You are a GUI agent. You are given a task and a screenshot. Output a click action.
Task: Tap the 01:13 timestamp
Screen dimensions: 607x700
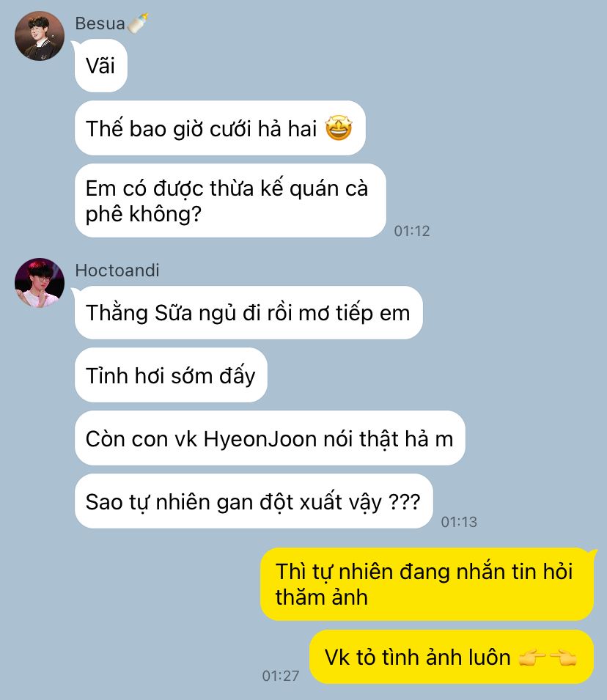coord(459,522)
